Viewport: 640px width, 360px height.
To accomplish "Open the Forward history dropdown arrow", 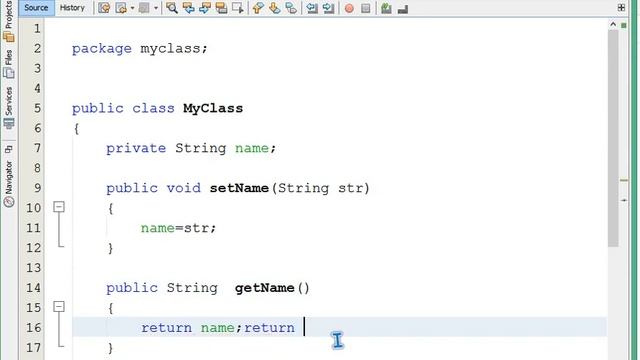I will click(156, 8).
